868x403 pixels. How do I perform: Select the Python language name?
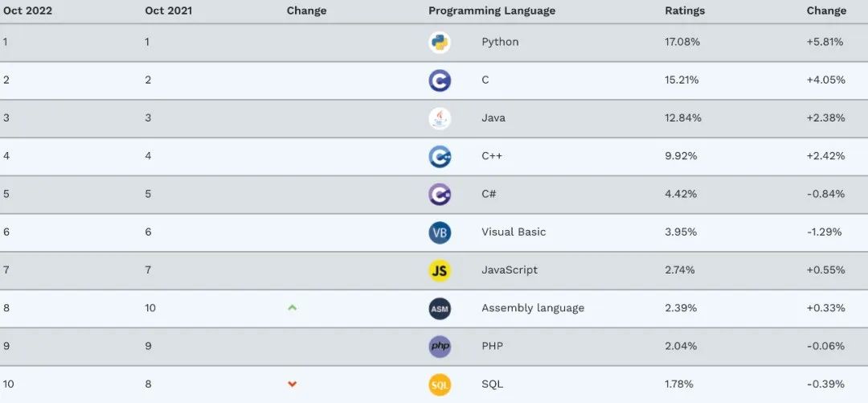500,42
